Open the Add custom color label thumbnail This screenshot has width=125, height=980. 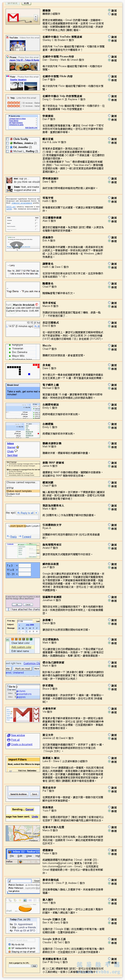coord(23,645)
